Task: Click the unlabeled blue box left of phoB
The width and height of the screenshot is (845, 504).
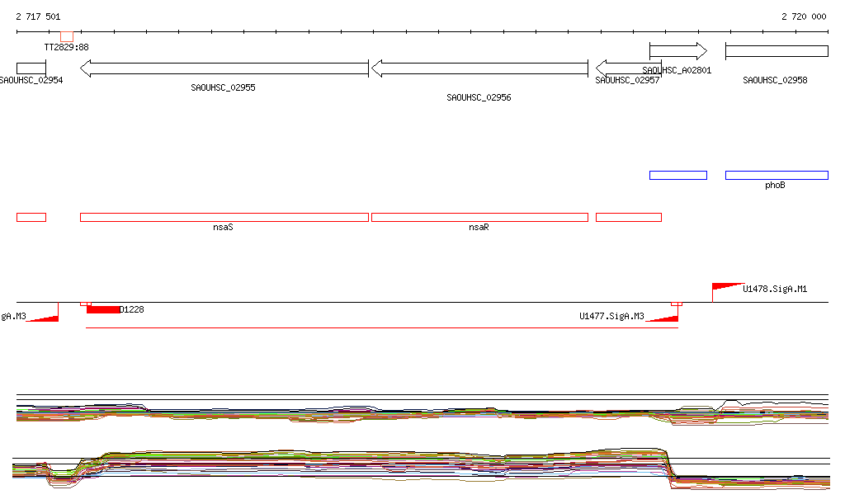Action: tap(678, 175)
